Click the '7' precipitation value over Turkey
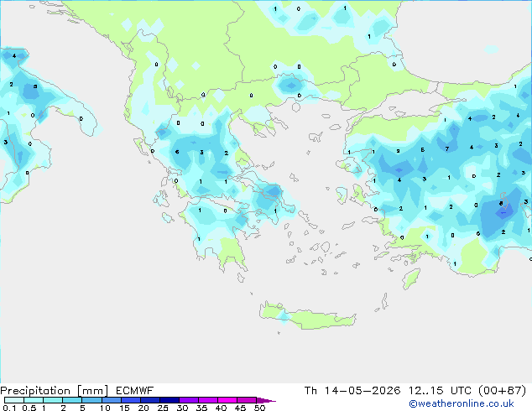 coord(447,148)
